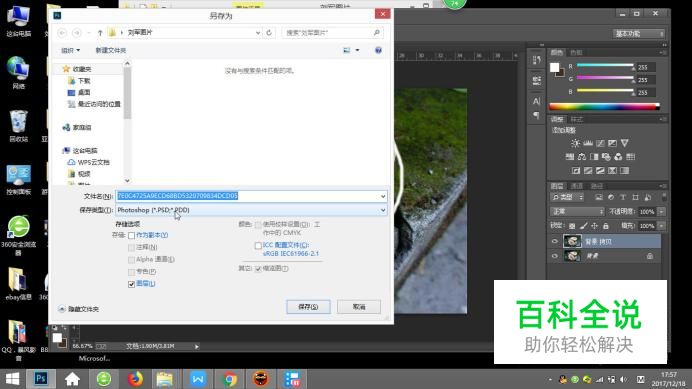
Task: Click the lock position icon
Action: [594, 226]
